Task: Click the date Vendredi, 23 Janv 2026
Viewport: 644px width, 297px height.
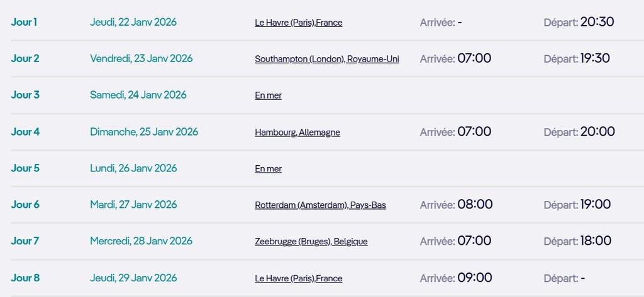Action: tap(141, 58)
